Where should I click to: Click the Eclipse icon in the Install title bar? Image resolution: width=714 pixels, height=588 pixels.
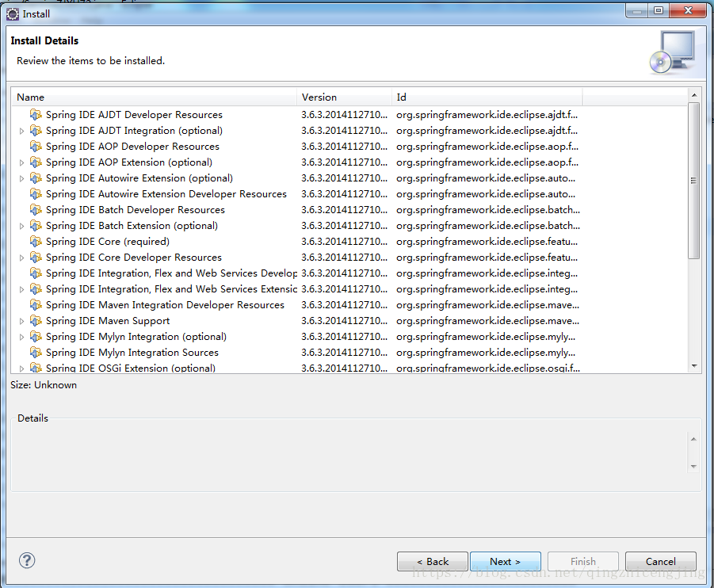point(13,14)
